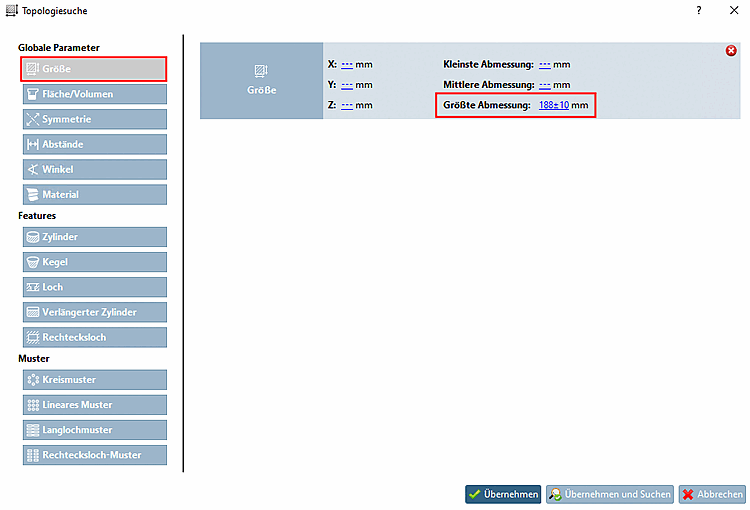Viewport: 750px width, 510px height.
Task: Add a Zylinder feature
Action: [95, 237]
